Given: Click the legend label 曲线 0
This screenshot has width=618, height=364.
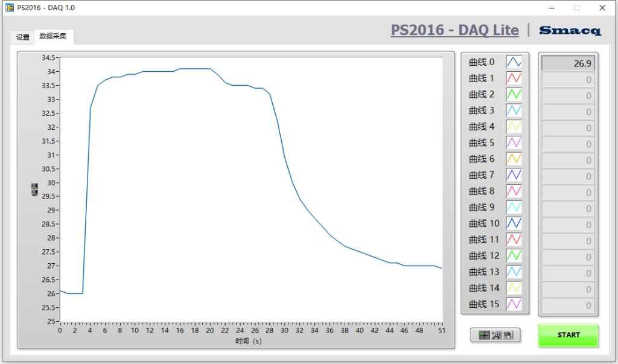Looking at the screenshot, I should pos(482,62).
